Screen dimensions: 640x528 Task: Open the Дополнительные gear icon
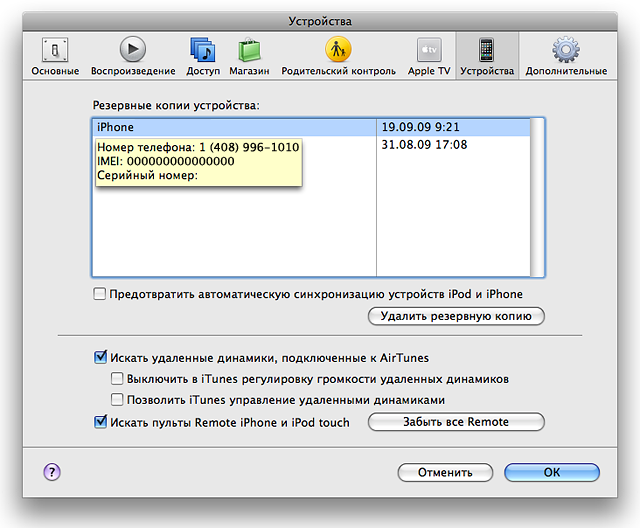566,50
